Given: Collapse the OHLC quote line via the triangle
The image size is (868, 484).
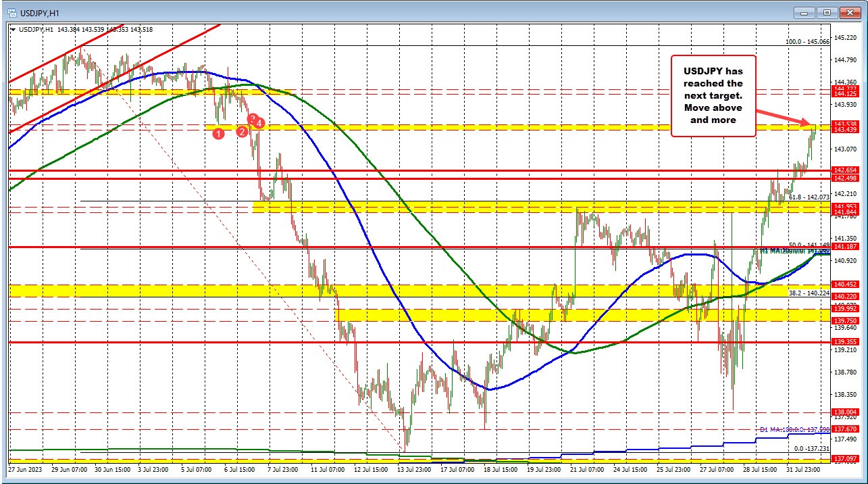Looking at the screenshot, I should [13, 30].
